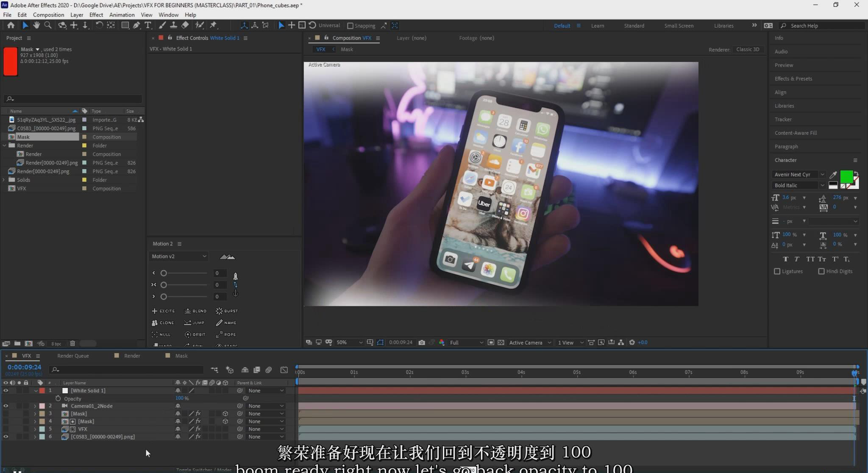Click the timeline current time 0:00:09:24
The image size is (868, 473).
pos(24,367)
